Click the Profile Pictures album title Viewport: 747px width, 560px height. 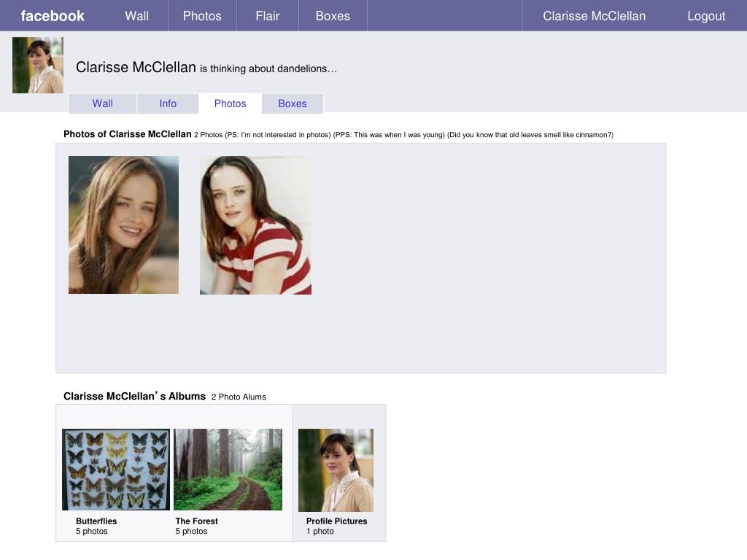[x=336, y=521]
